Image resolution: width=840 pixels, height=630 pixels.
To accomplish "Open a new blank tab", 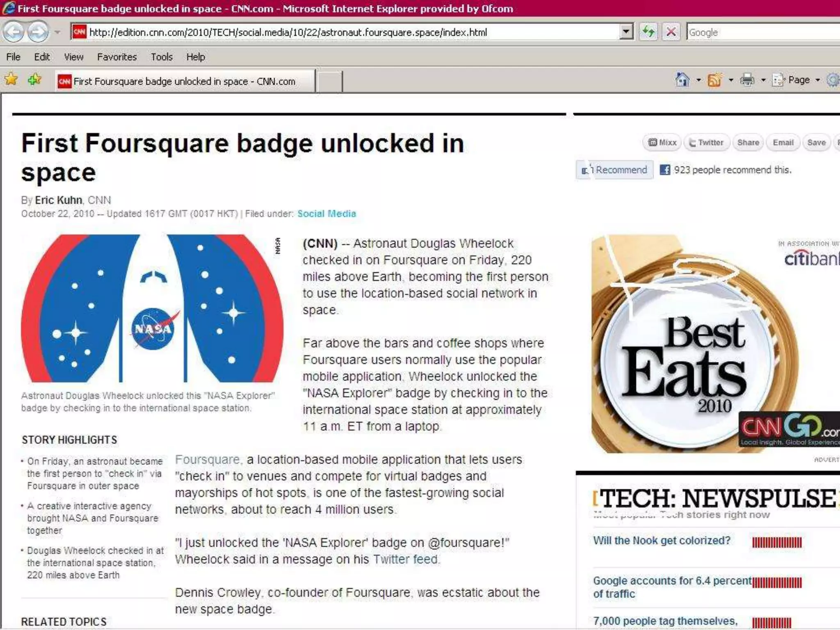I will pos(329,81).
